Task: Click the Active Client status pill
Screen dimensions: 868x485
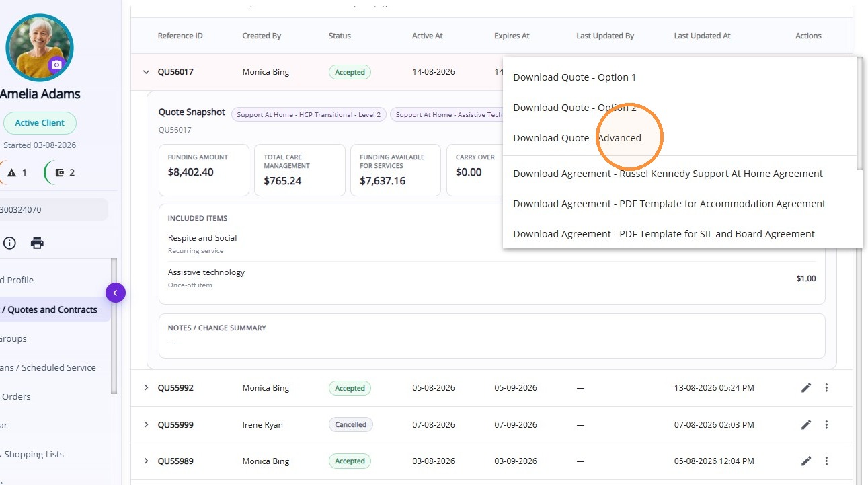Action: (x=40, y=123)
